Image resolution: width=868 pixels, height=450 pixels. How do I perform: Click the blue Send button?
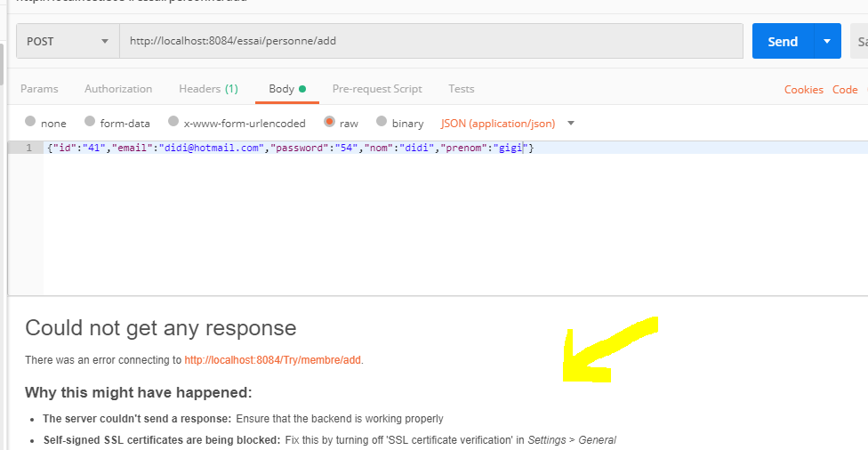[783, 41]
